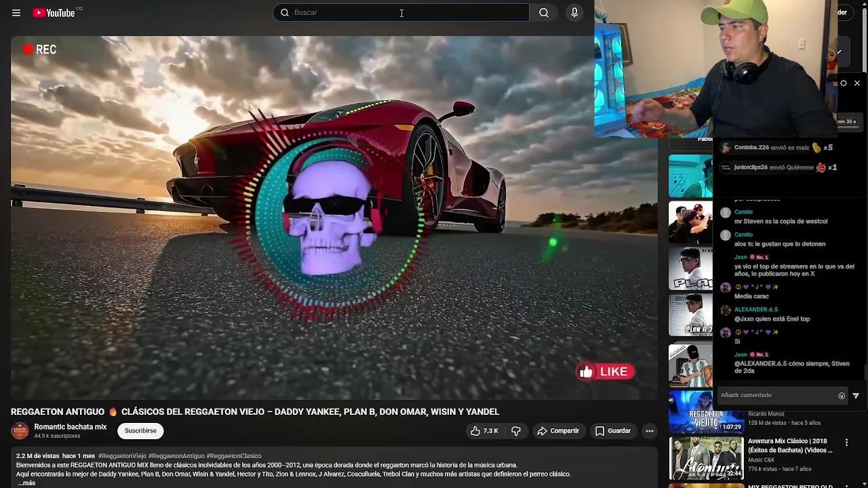This screenshot has height=488, width=868.
Task: Close the live chat overlay panel
Action: [x=857, y=83]
